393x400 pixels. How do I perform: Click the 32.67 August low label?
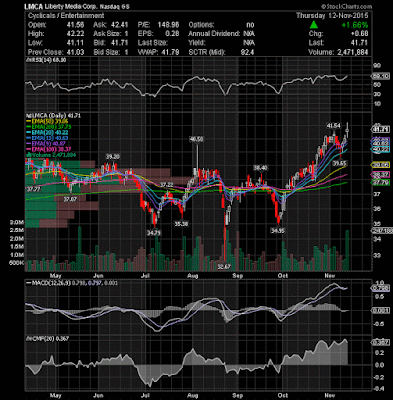[x=224, y=267]
